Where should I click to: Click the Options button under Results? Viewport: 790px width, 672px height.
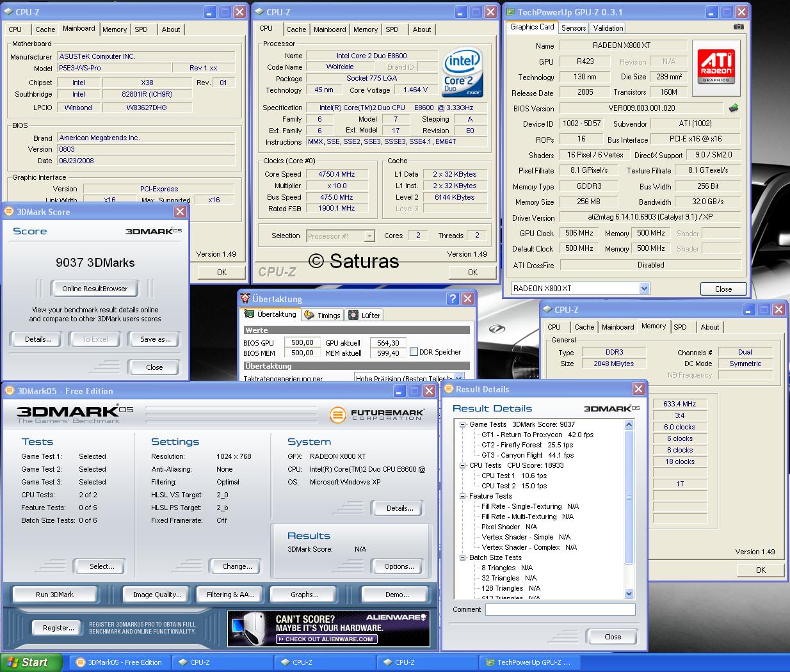(x=399, y=566)
